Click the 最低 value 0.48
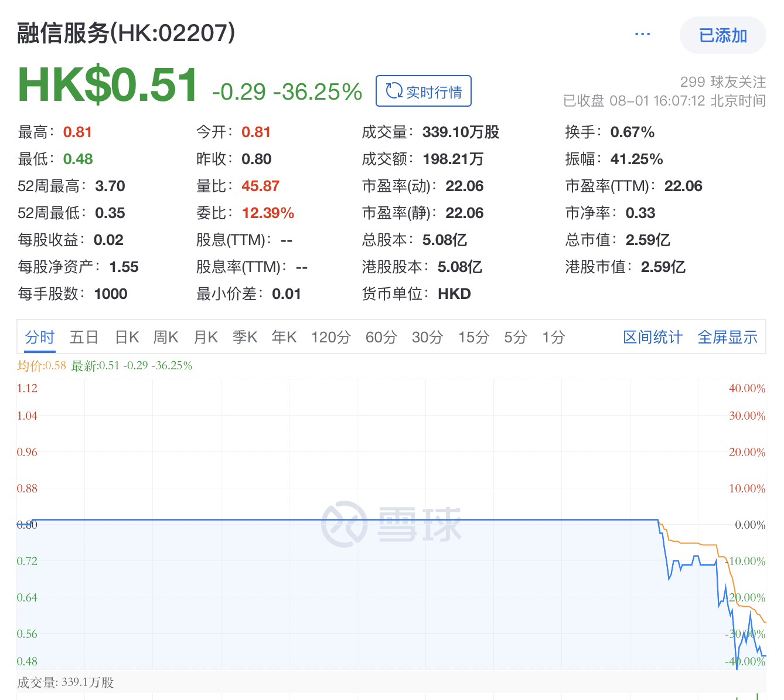This screenshot has height=700, width=784. tap(78, 159)
